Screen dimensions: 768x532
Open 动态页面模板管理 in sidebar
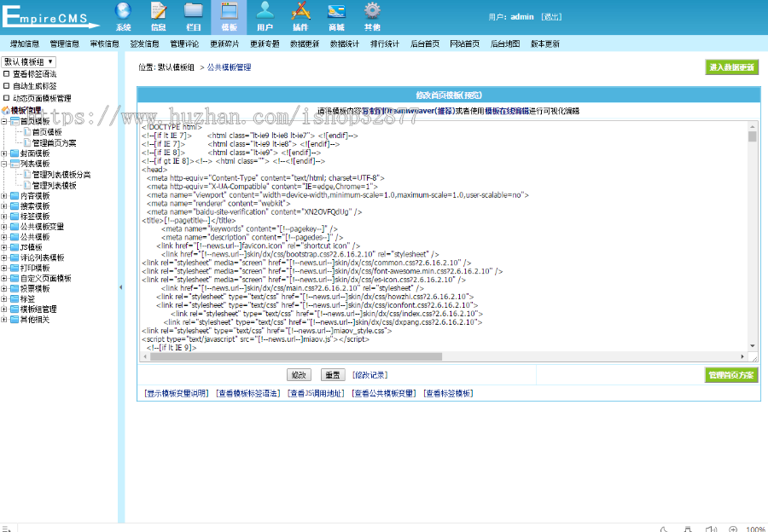[x=42, y=98]
